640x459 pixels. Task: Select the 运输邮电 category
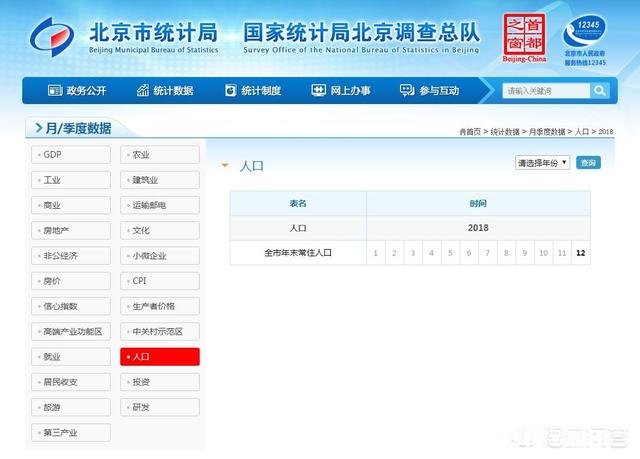160,205
